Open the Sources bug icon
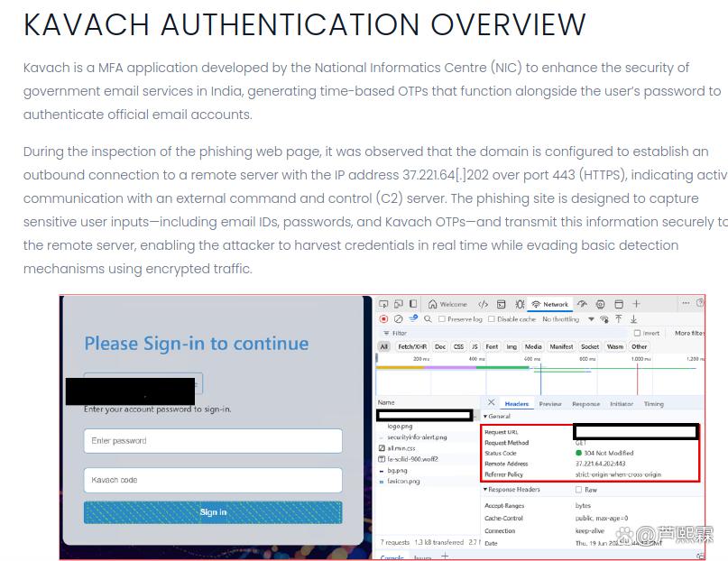 520,304
